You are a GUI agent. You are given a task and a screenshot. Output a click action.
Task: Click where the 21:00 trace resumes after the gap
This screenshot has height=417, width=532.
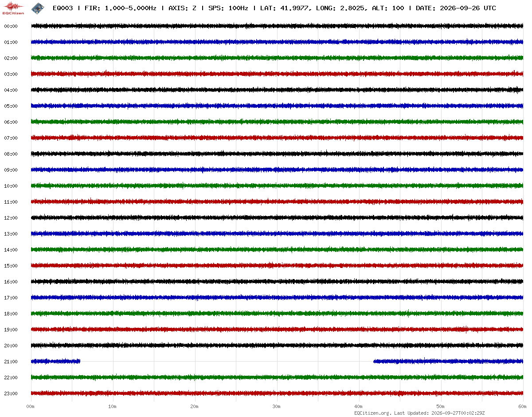click(x=375, y=361)
